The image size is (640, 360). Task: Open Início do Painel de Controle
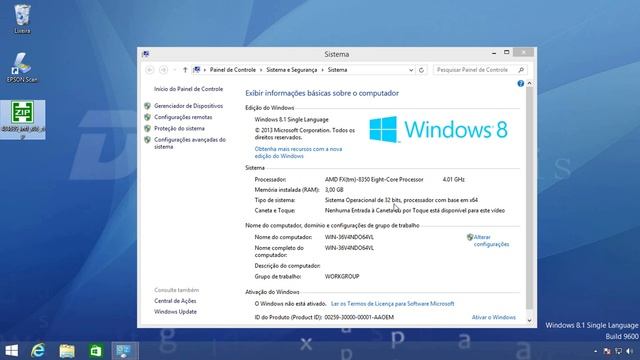click(189, 89)
